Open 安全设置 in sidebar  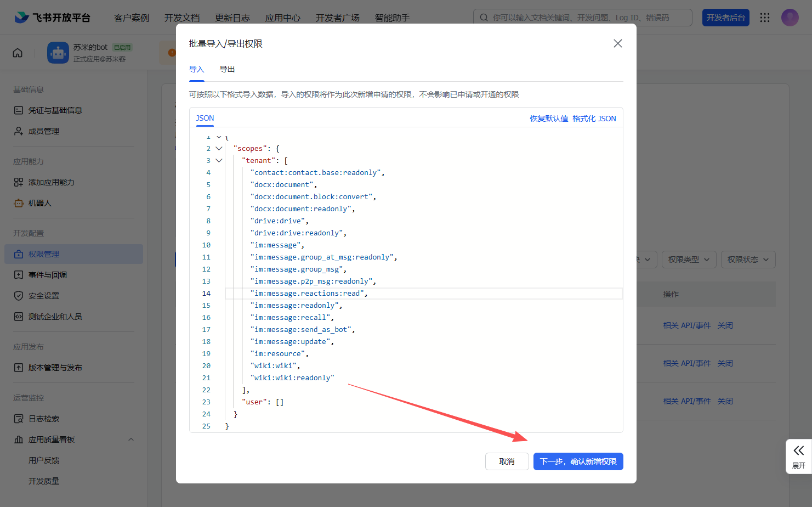coord(43,296)
